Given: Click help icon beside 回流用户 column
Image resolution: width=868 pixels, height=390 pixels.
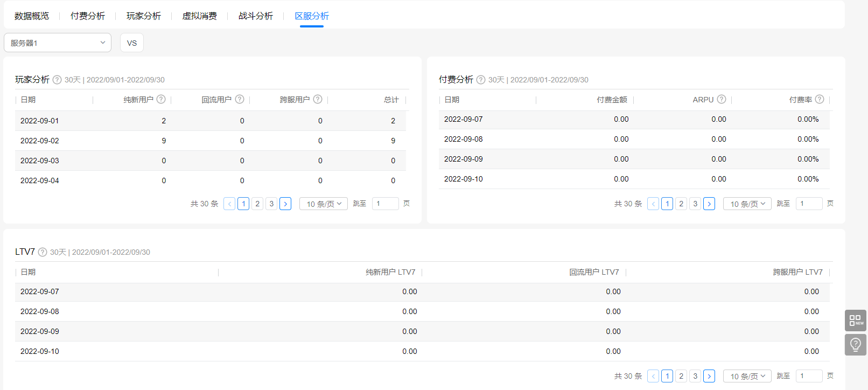Looking at the screenshot, I should pyautogui.click(x=240, y=99).
